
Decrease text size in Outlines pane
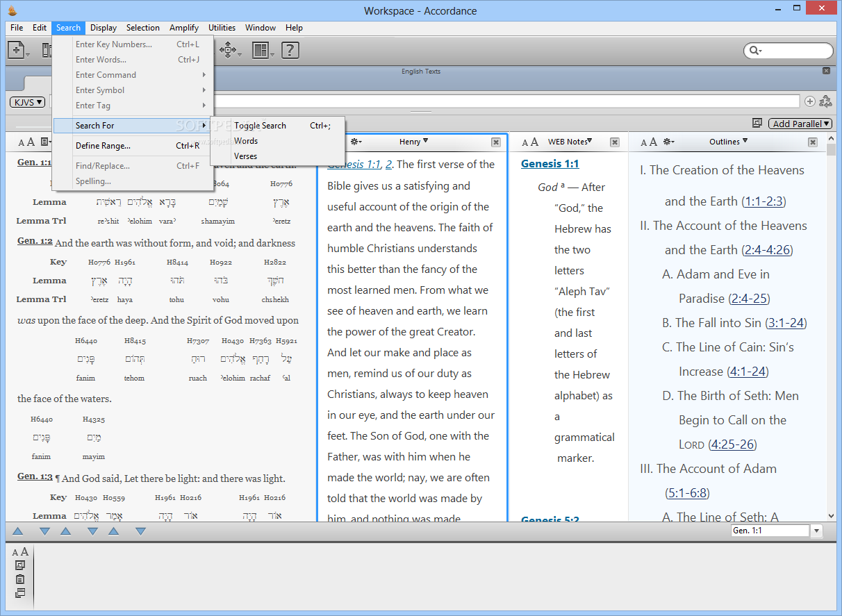(x=644, y=142)
